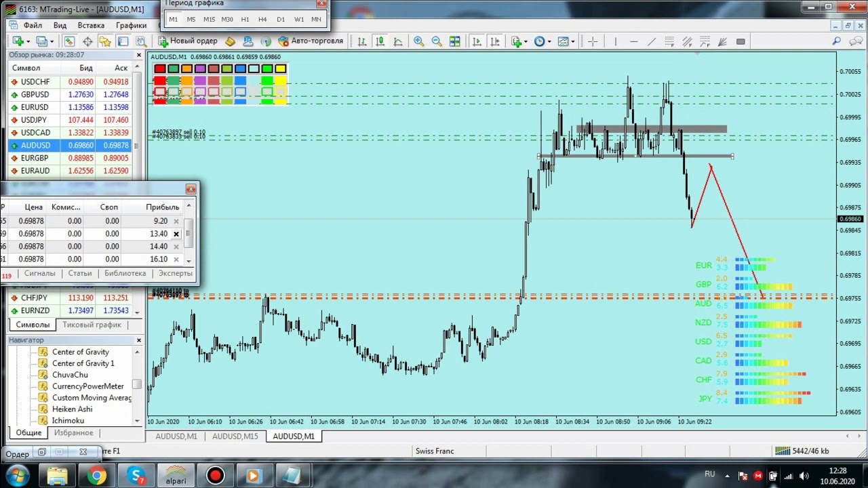
Task: Open Chrome from the taskbar
Action: click(96, 476)
